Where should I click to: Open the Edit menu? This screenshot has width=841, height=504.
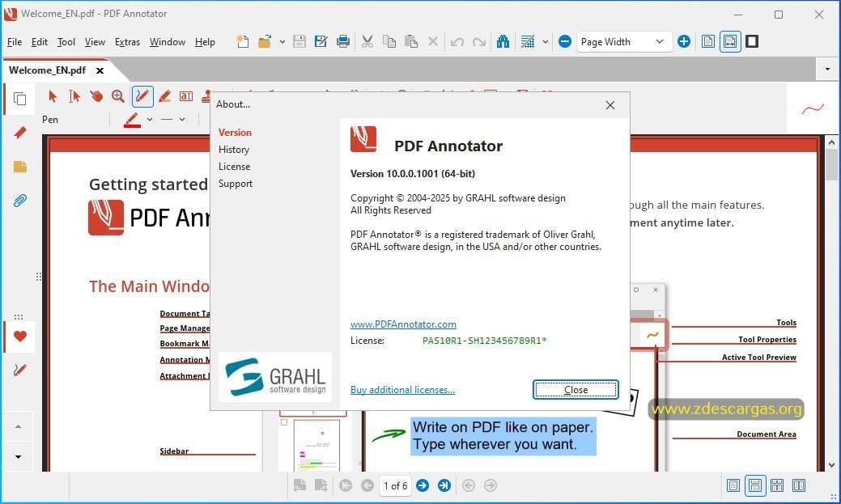click(x=40, y=42)
